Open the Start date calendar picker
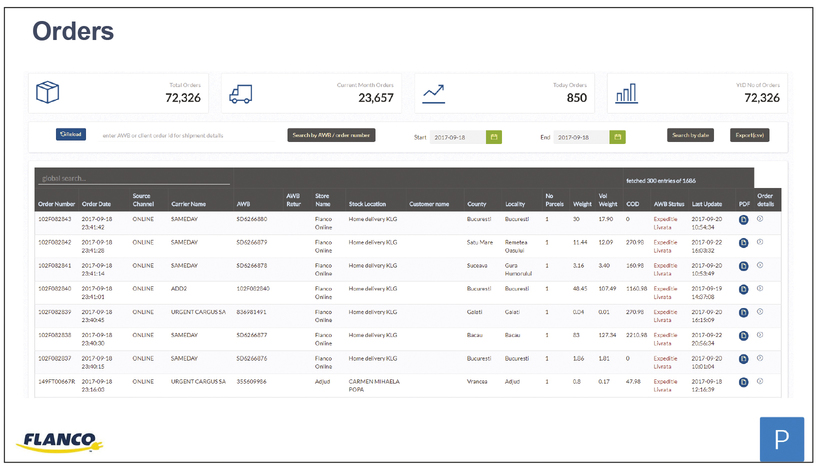 click(494, 136)
